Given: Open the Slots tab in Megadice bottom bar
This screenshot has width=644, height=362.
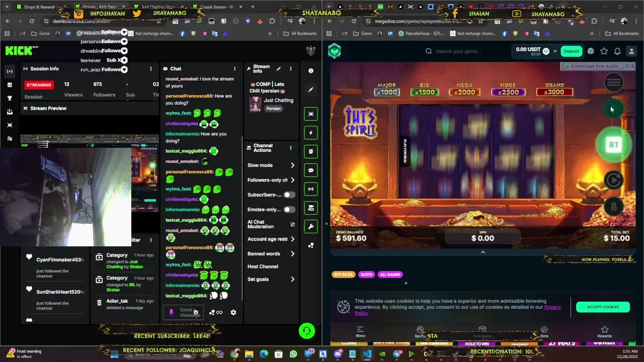Looking at the screenshot, I should pos(544,332).
